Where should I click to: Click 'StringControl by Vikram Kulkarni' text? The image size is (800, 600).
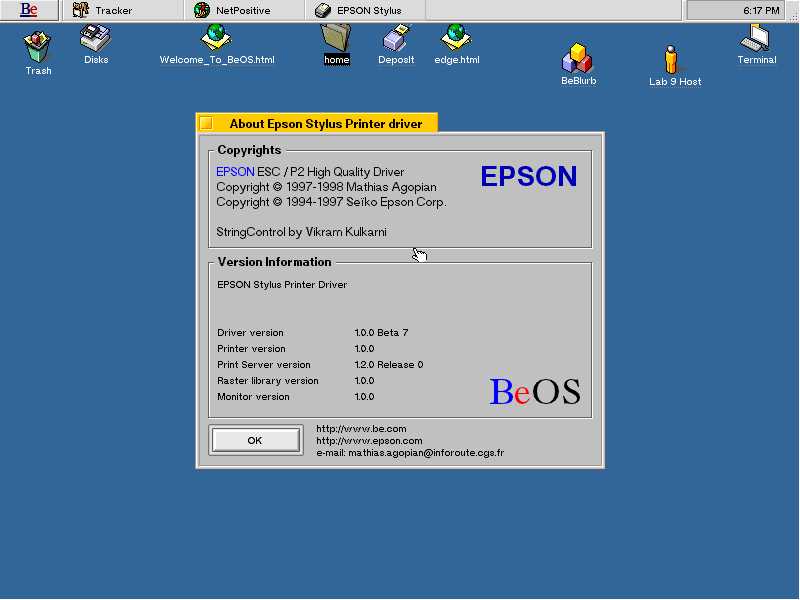(302, 232)
